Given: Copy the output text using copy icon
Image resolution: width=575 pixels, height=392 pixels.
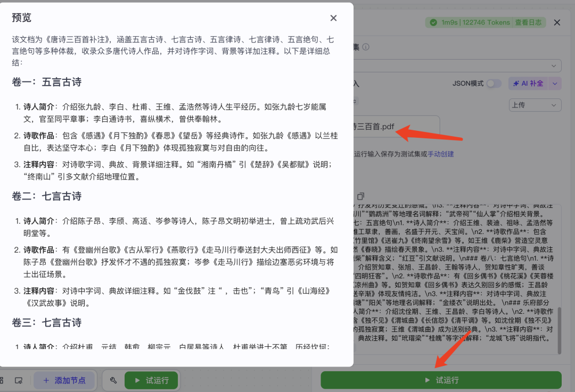Looking at the screenshot, I should [x=361, y=196].
